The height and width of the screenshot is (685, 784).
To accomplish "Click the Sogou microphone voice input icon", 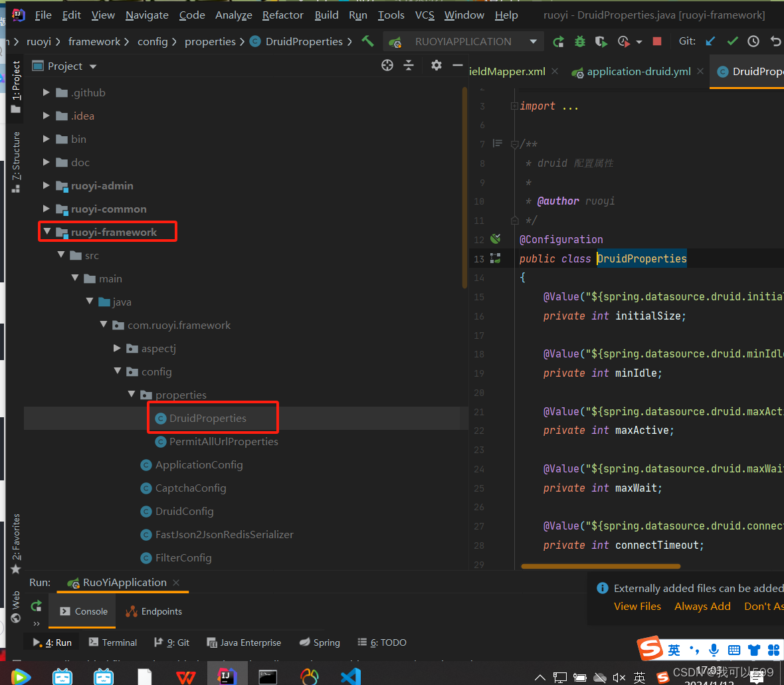I will (x=714, y=650).
